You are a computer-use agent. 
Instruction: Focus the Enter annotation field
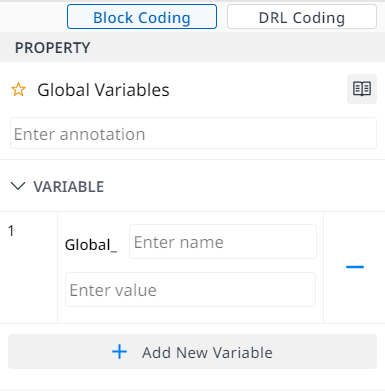coord(193,133)
